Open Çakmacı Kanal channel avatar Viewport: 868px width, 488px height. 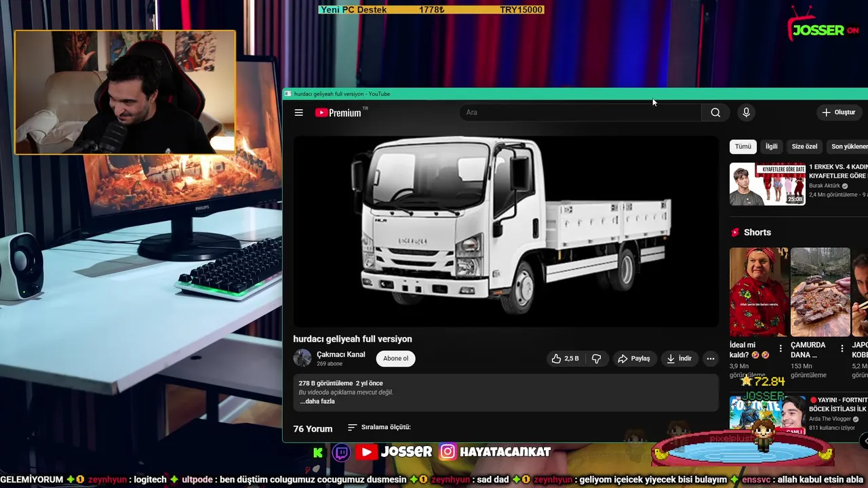pyautogui.click(x=302, y=358)
